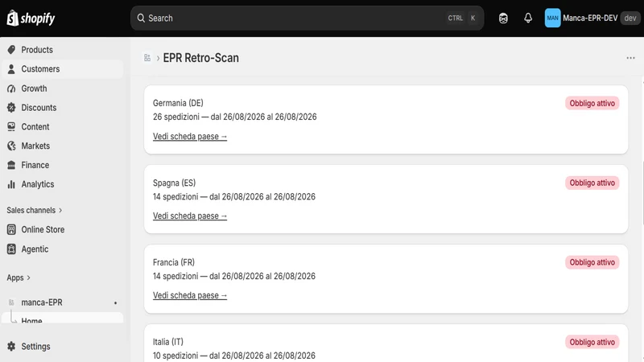Click the Analytics bar chart icon
The image size is (644, 362).
11,184
